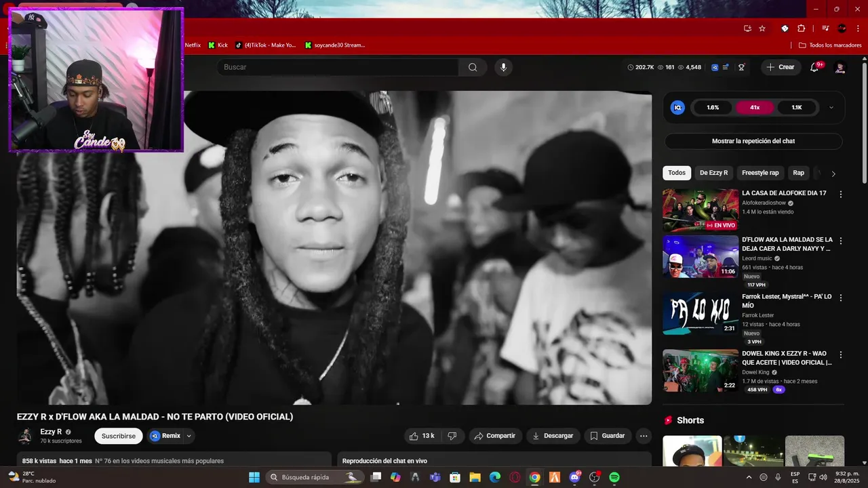Open the Windows Start menu
The width and height of the screenshot is (868, 488).
(254, 477)
